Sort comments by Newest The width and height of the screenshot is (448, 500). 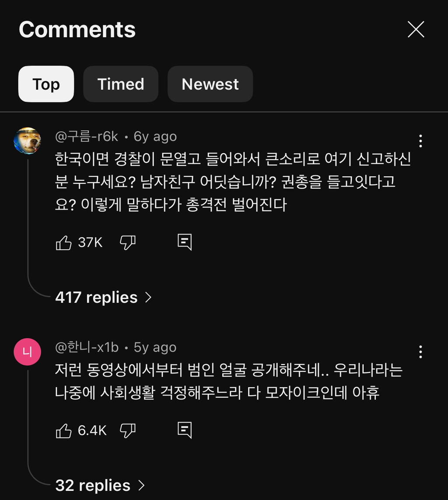point(210,84)
